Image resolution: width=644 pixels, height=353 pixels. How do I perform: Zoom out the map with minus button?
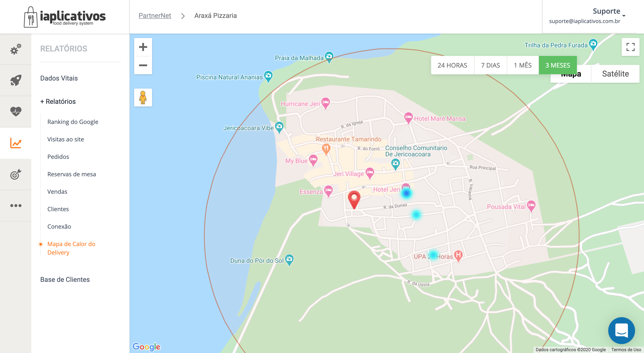point(143,65)
